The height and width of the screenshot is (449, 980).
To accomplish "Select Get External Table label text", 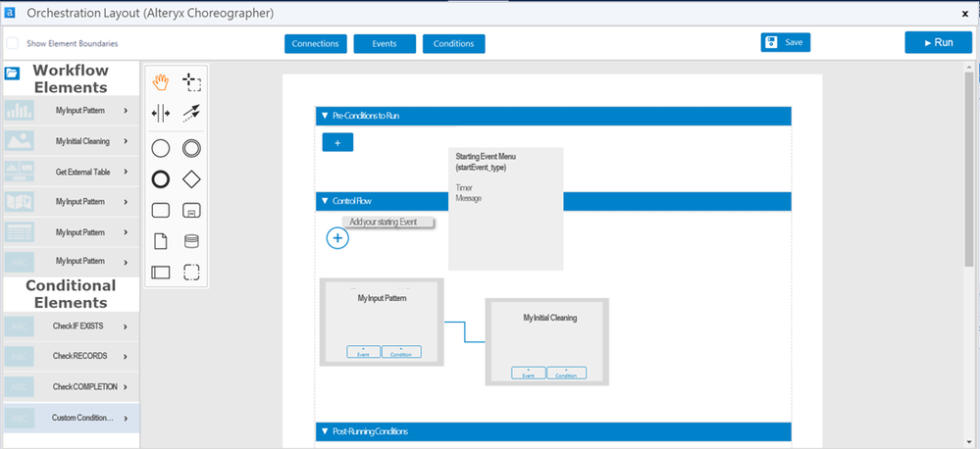I will 83,172.
